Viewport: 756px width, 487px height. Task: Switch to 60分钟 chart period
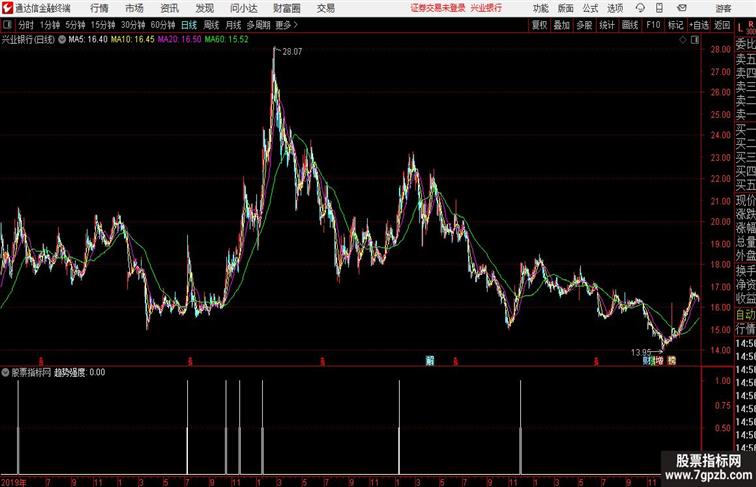click(163, 25)
